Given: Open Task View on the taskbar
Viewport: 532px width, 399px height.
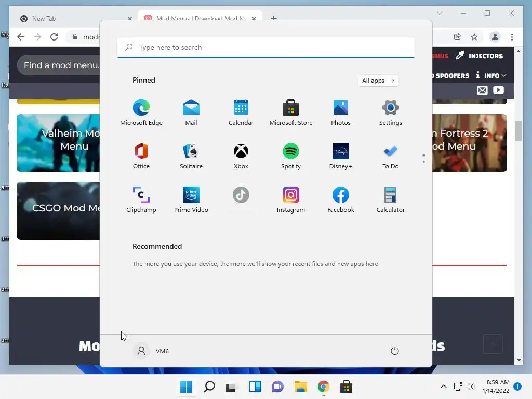Looking at the screenshot, I should [232, 387].
